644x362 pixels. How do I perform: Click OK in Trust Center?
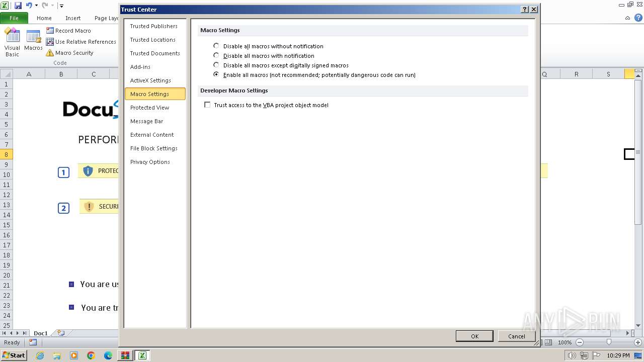[474, 336]
